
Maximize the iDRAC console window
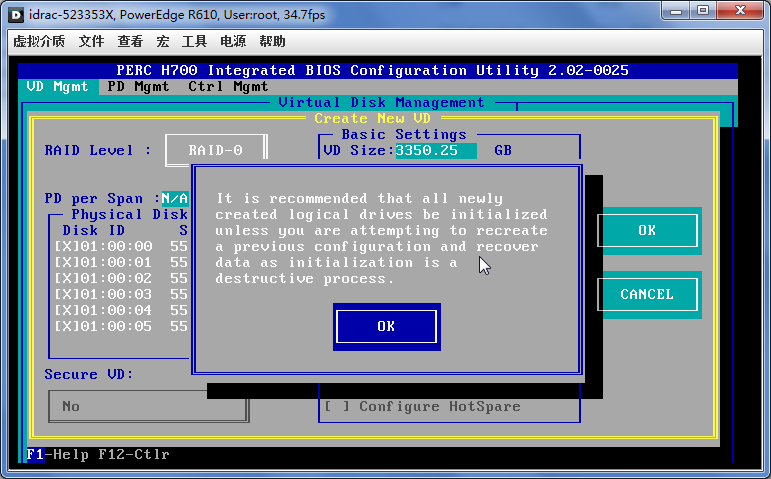tap(703, 10)
